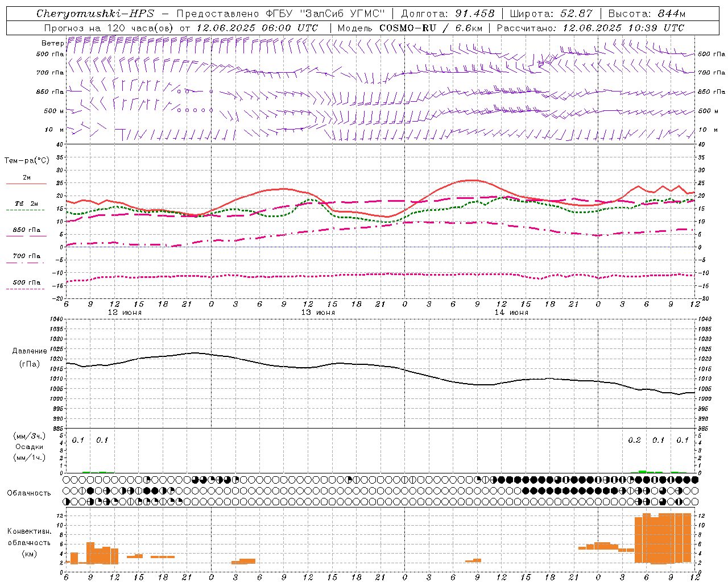Click the dotted magenta '500 гПа' legend line
The width and height of the screenshot is (728, 582).
[x=25, y=289]
